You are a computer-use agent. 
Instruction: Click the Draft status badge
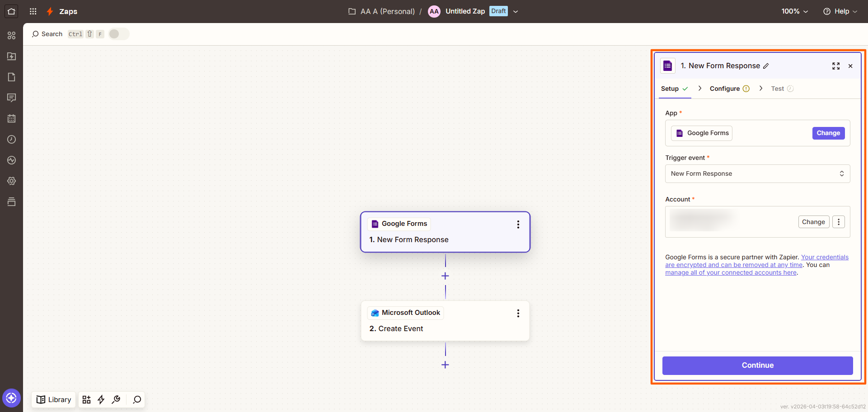click(498, 11)
